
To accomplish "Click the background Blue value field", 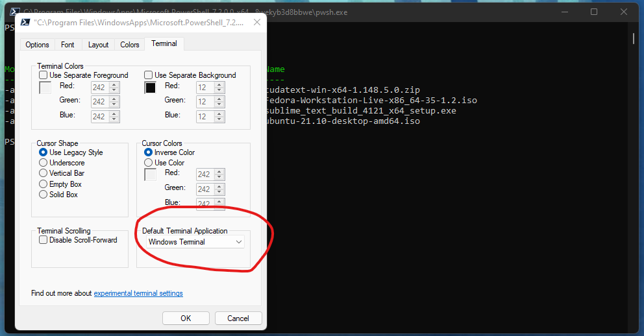I will [x=206, y=117].
